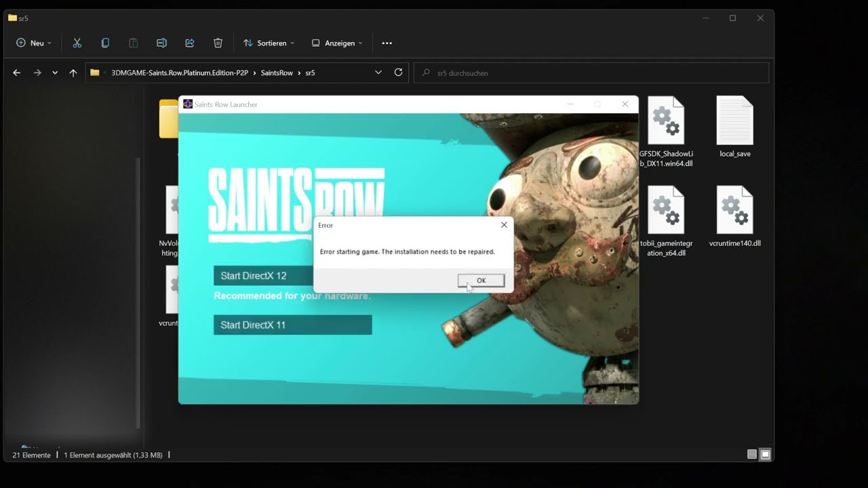Select the GFSDK_ShadowLib_DX11.win64.dll file
The image size is (868, 488).
tap(666, 131)
